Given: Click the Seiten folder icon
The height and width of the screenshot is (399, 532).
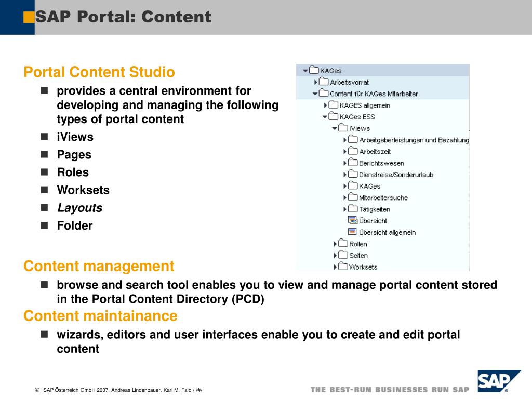Looking at the screenshot, I should [x=343, y=255].
